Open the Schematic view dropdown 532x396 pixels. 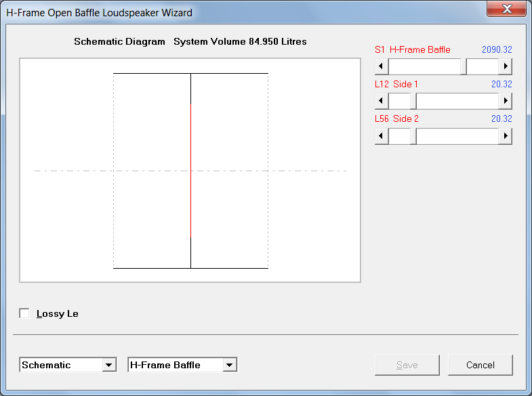click(109, 365)
